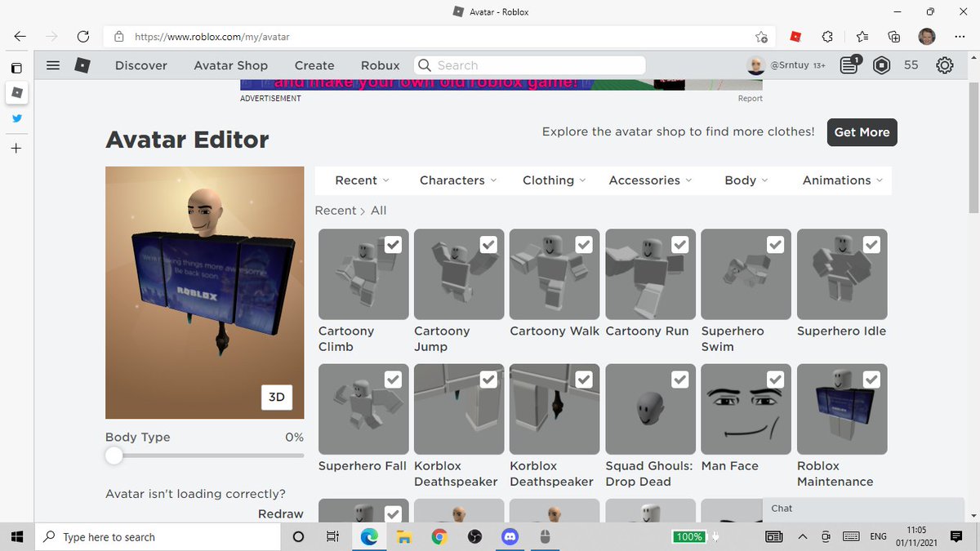Expand the Characters category dropdown

(457, 180)
